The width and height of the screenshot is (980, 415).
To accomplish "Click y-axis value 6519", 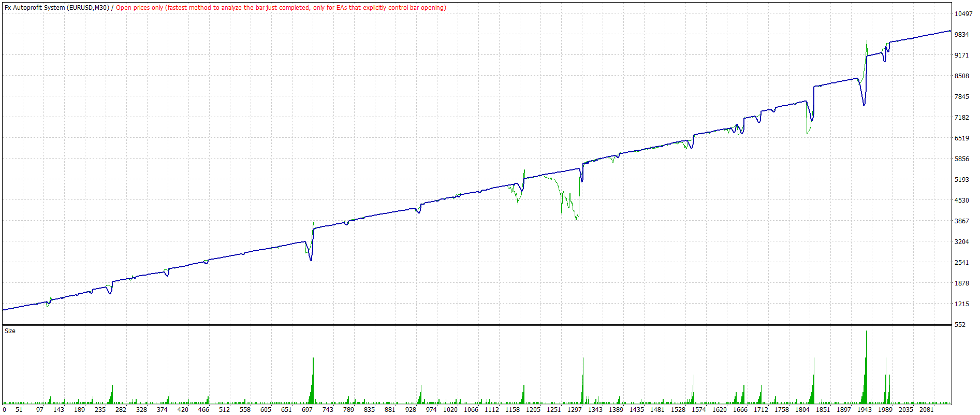I will point(962,138).
